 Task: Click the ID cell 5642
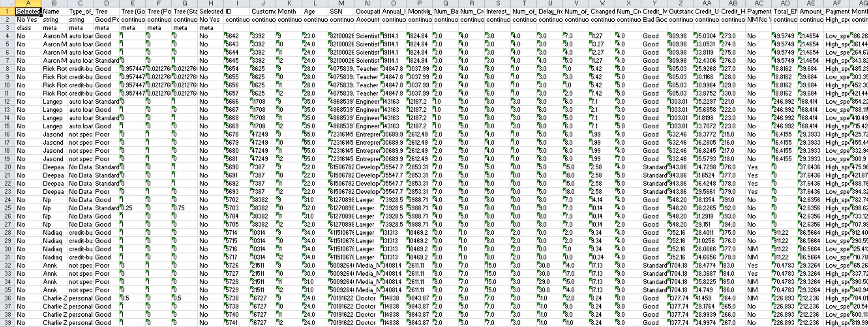[x=237, y=36]
